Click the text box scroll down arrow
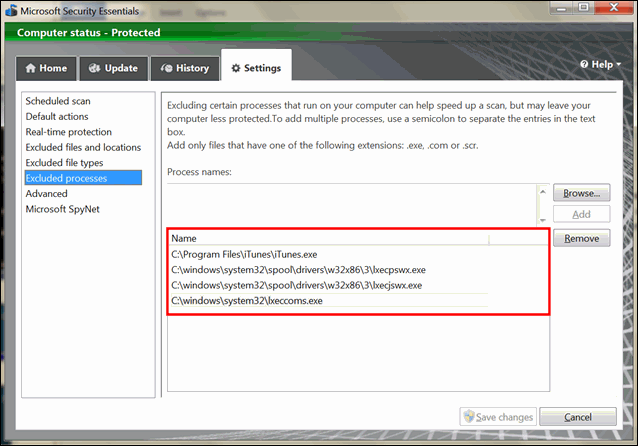 (x=543, y=220)
